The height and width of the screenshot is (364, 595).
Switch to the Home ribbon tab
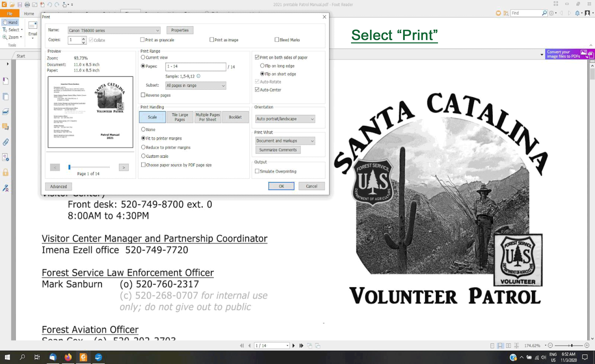(29, 14)
